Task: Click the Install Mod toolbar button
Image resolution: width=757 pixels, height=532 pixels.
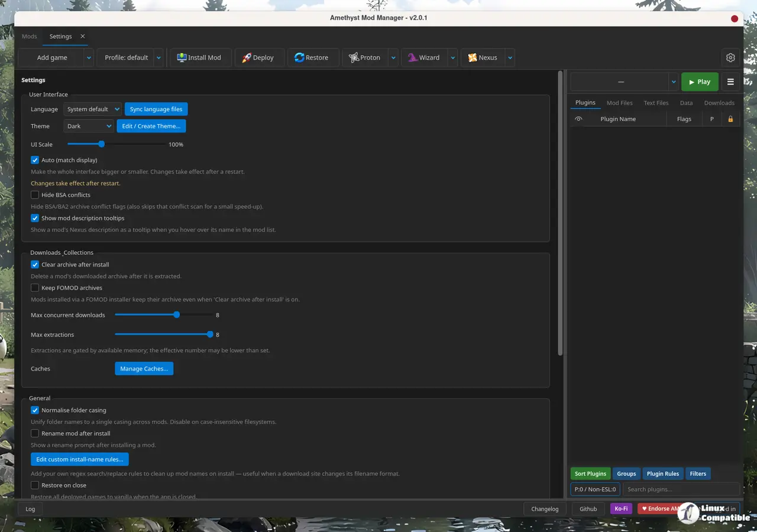Action: (x=199, y=57)
